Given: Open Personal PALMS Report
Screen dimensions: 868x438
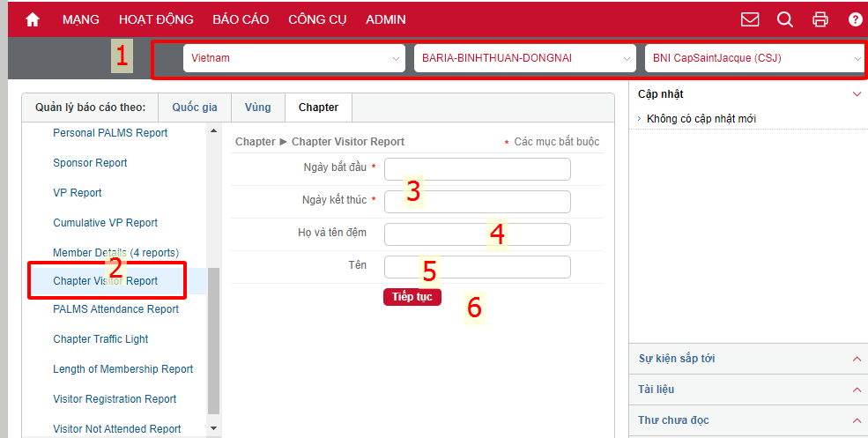Looking at the screenshot, I should point(110,133).
